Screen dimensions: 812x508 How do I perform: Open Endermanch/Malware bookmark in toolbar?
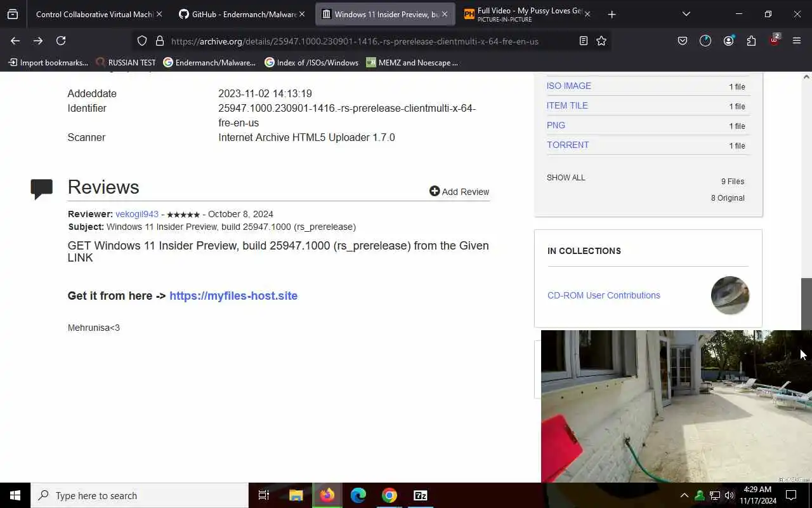209,62
